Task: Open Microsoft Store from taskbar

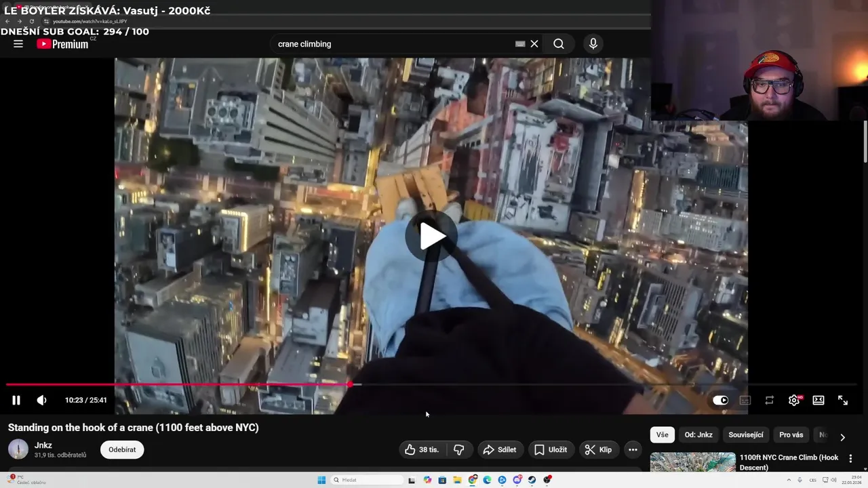Action: tap(442, 480)
